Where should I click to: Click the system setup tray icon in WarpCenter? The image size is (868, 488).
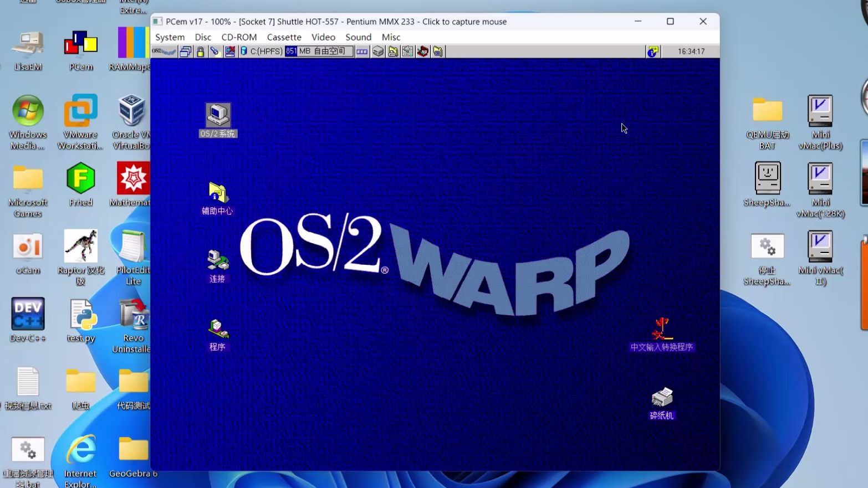pos(407,52)
